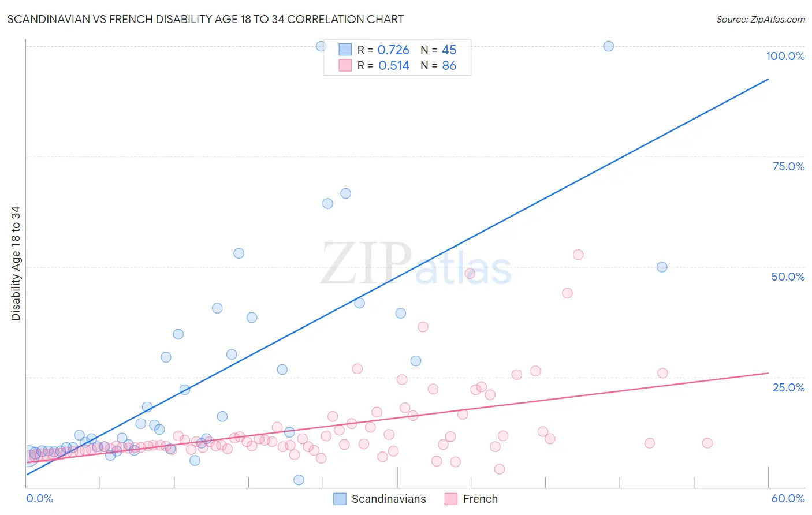Select the Scandinavians legend label
This screenshot has height=515, width=812.
[389, 499]
